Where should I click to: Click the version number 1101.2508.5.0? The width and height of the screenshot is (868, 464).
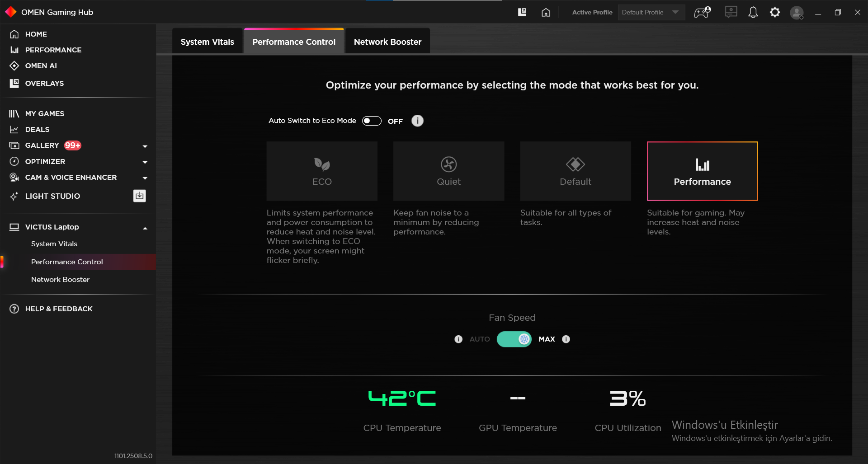[133, 456]
